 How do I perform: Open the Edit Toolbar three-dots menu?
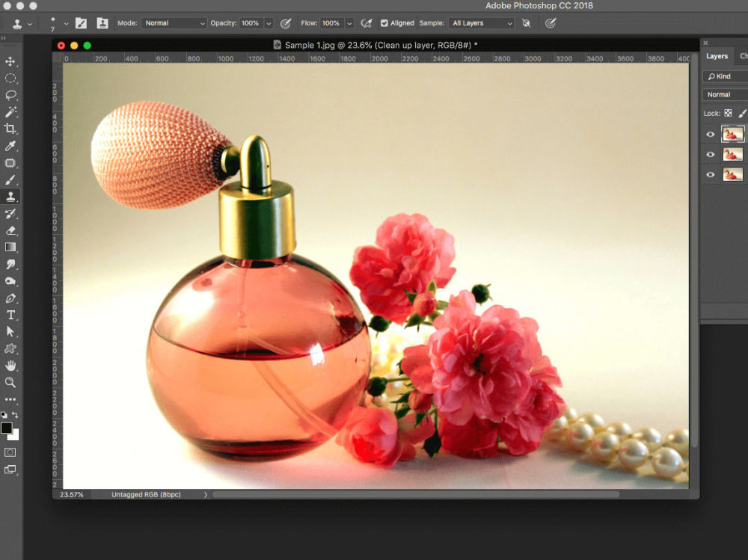(10, 399)
